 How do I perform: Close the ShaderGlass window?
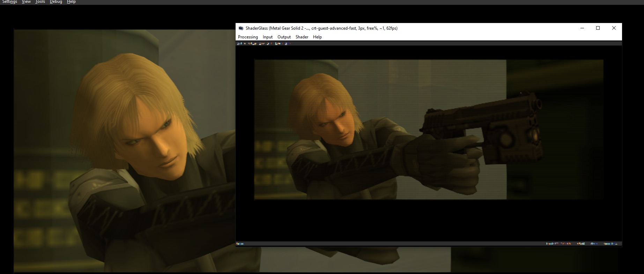(x=614, y=28)
